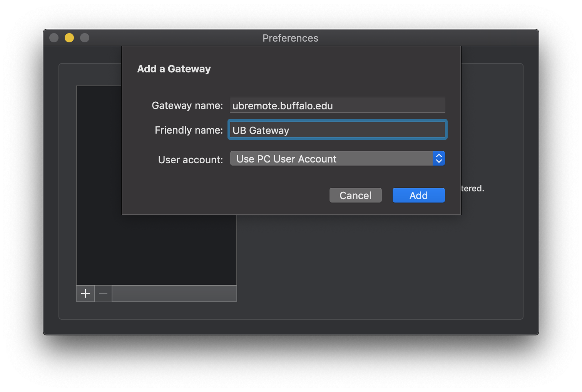Screen dimensions: 582x392
Task: Click the partially hidden text ending in "tered."
Action: coord(473,189)
